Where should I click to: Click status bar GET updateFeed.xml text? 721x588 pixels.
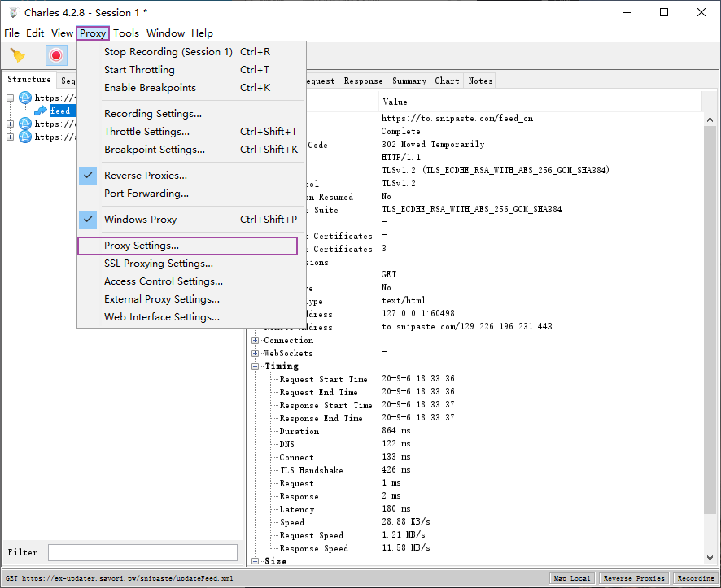[119, 578]
